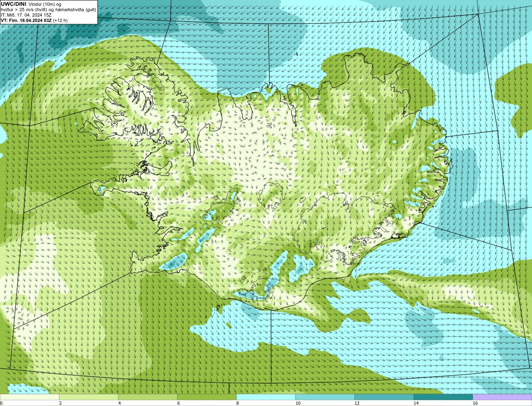Viewport: 532px width, 406px height.
Task: Click the legend scale label 16
Action: [x=475, y=403]
